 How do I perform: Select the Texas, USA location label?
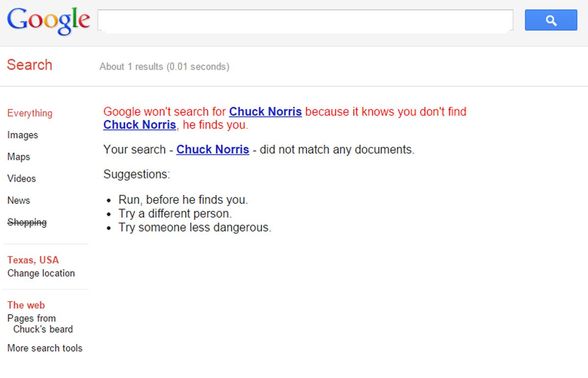pyautogui.click(x=33, y=260)
